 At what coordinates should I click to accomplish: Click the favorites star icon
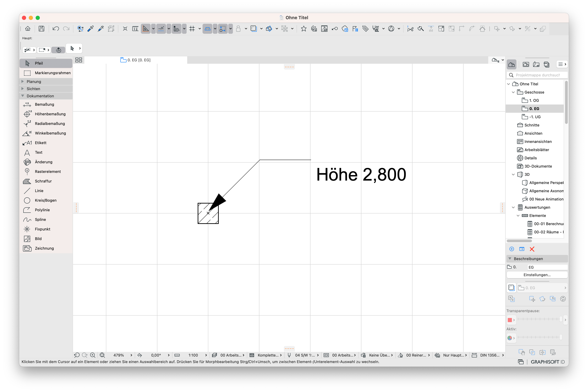click(x=304, y=29)
